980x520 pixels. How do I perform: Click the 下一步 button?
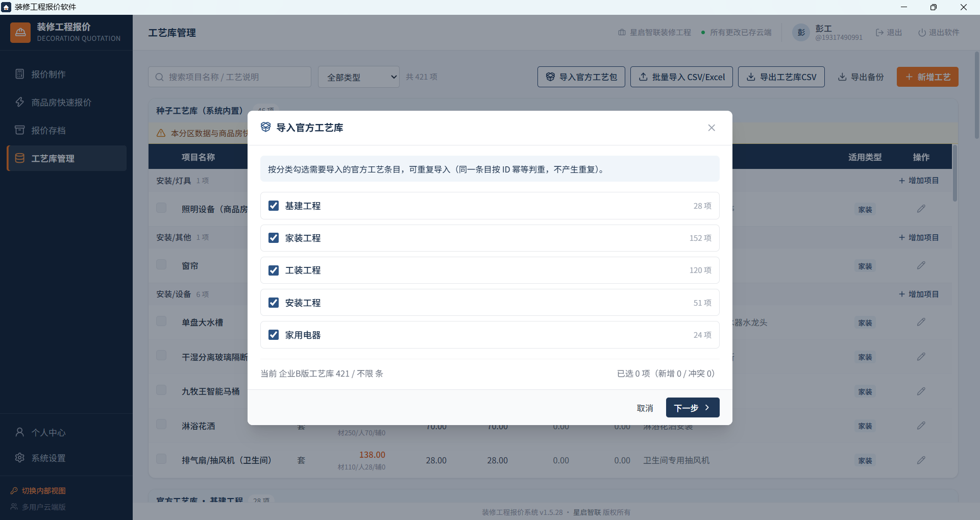click(x=693, y=408)
